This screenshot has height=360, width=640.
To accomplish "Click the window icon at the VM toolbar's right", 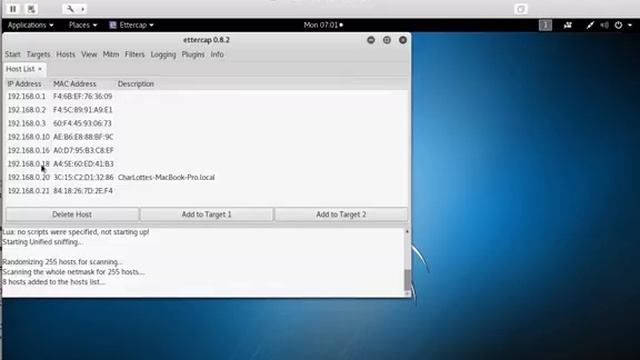I will [x=521, y=9].
